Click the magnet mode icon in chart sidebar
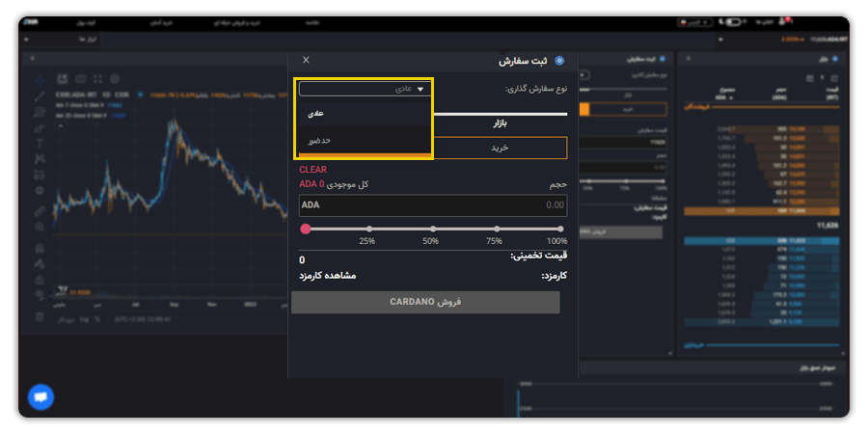 click(x=40, y=248)
